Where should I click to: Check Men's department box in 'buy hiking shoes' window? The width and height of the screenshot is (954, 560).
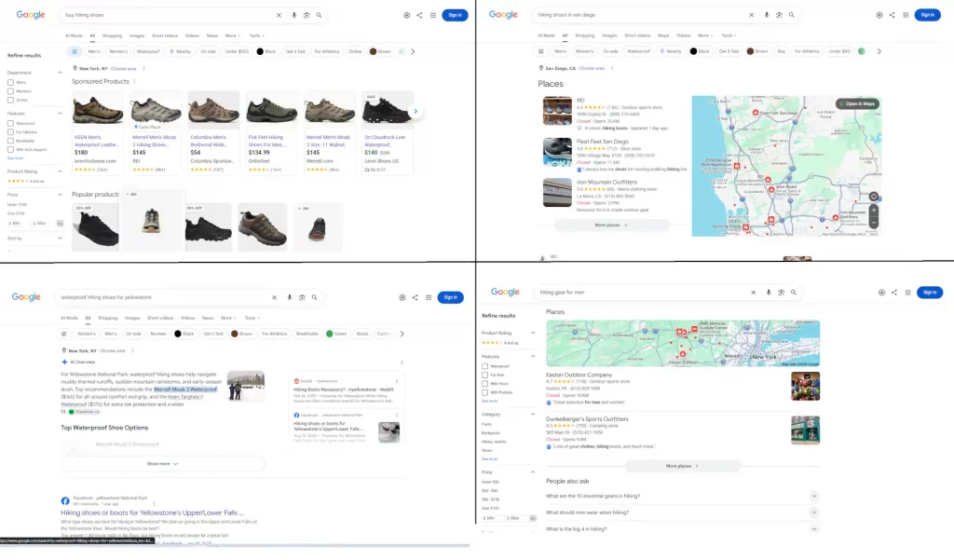point(10,82)
